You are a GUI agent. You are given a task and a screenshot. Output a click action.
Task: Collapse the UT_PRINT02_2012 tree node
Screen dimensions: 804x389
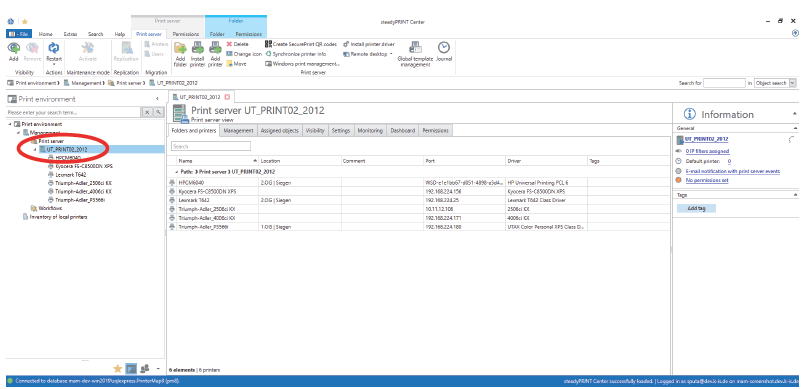pos(35,150)
